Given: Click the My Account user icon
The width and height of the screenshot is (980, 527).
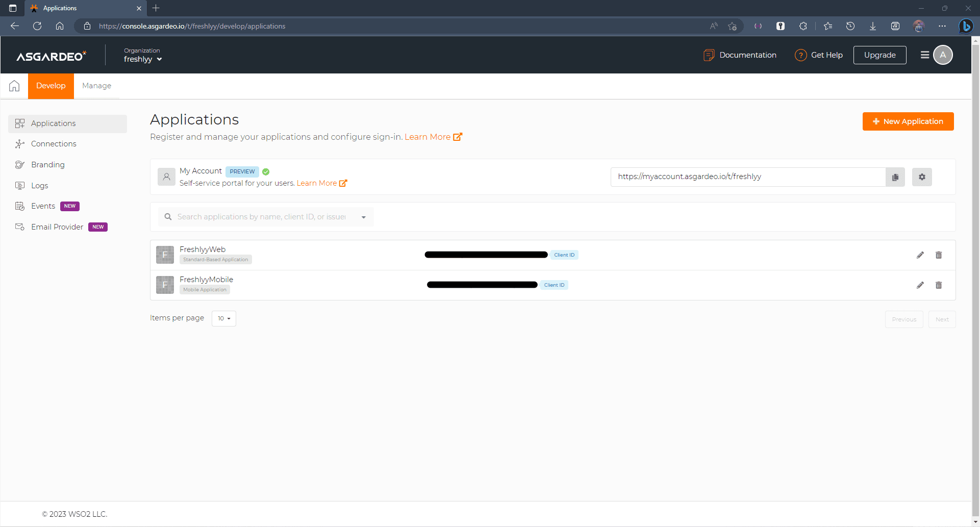Looking at the screenshot, I should pyautogui.click(x=166, y=177).
